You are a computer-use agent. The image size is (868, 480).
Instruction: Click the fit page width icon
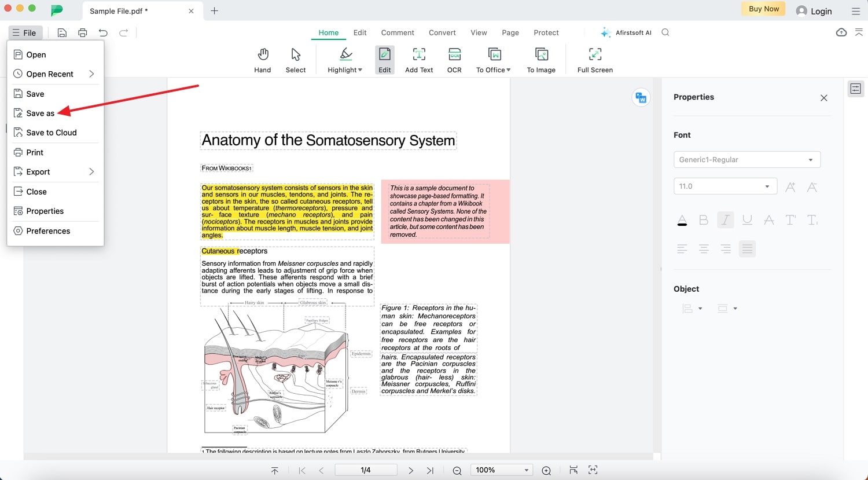click(573, 470)
